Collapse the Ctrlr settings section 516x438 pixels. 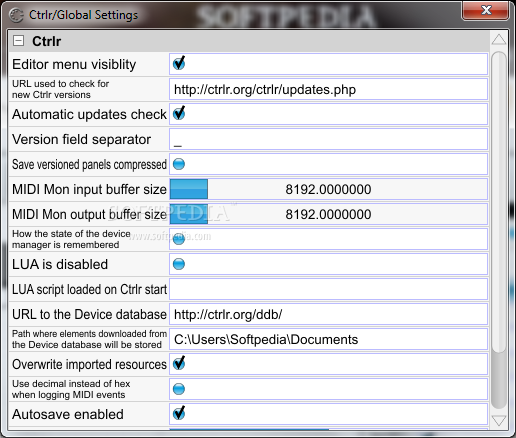[18, 41]
